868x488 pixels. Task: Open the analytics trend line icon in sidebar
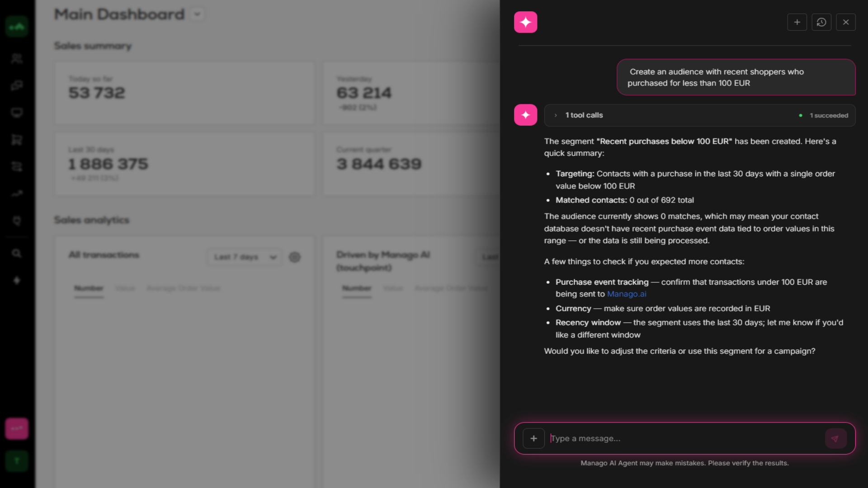tap(17, 194)
